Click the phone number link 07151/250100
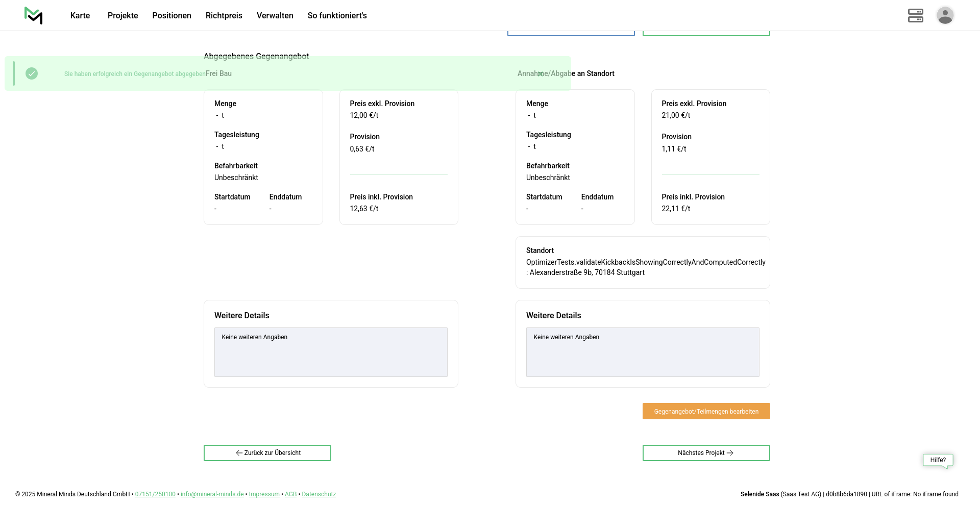The height and width of the screenshot is (507, 980). point(155,494)
